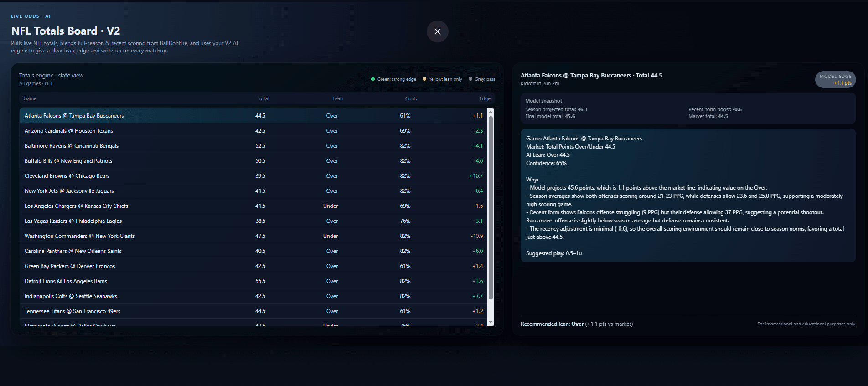Screen dimensions: 868x386
Task: Select Los Angeles Chargers @ Kansas City Chiefs row
Action: click(x=253, y=206)
